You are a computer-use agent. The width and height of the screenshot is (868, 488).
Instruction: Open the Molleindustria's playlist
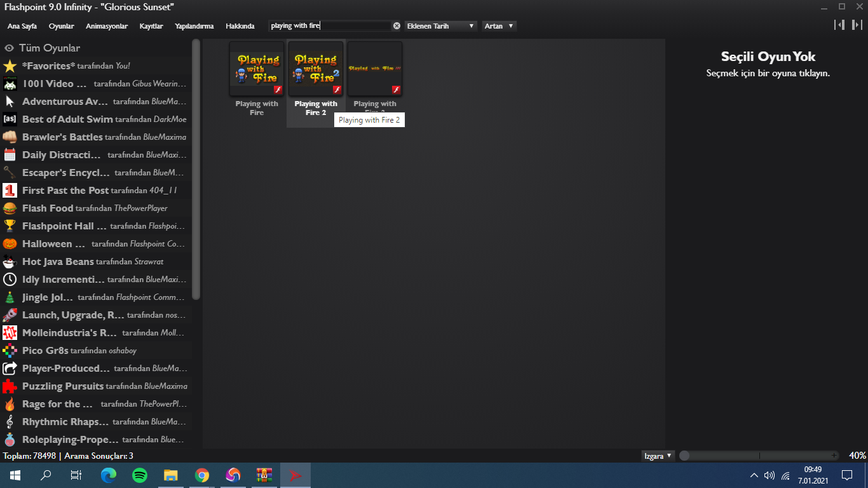[x=95, y=333]
